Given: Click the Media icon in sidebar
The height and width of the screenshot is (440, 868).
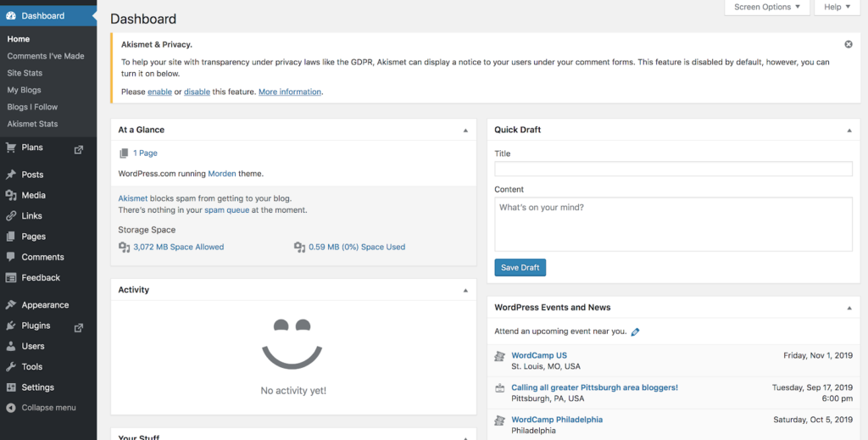Looking at the screenshot, I should point(11,195).
